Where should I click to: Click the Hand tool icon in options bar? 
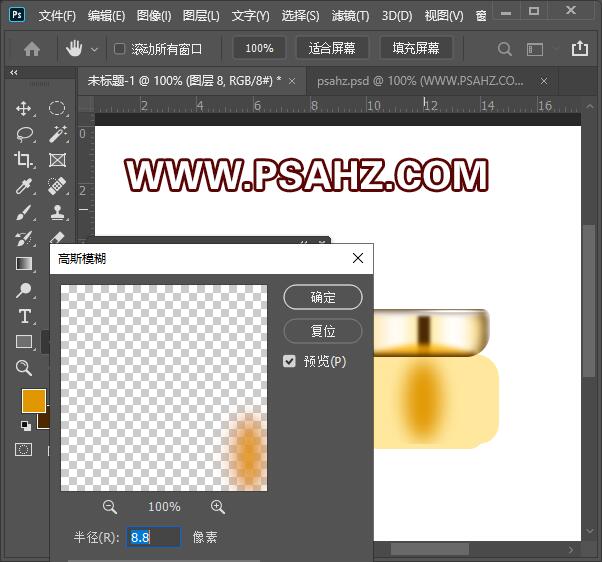point(74,49)
